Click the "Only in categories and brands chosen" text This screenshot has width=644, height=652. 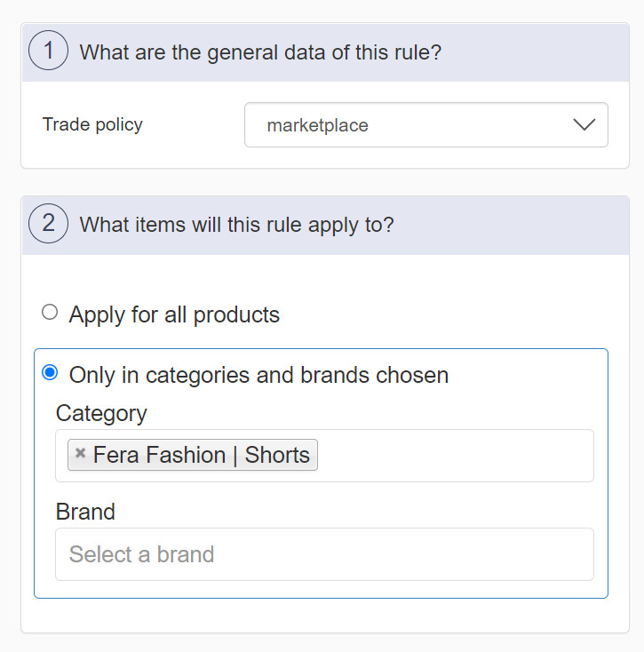(x=258, y=375)
